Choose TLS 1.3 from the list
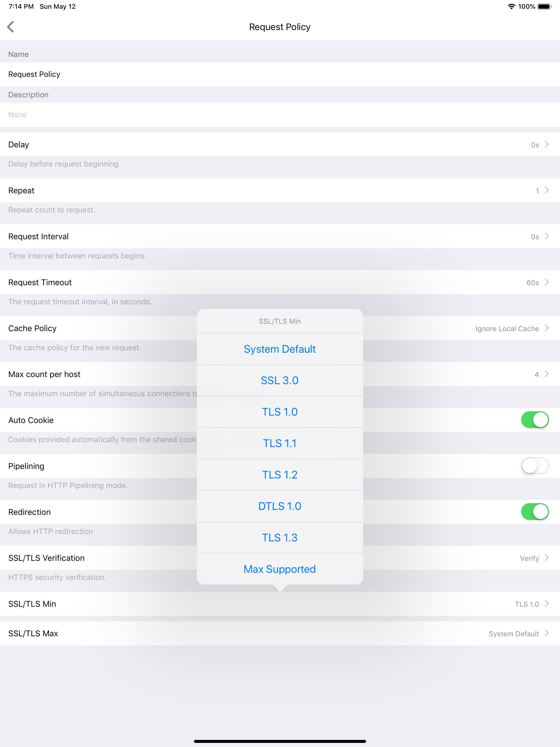 [280, 538]
